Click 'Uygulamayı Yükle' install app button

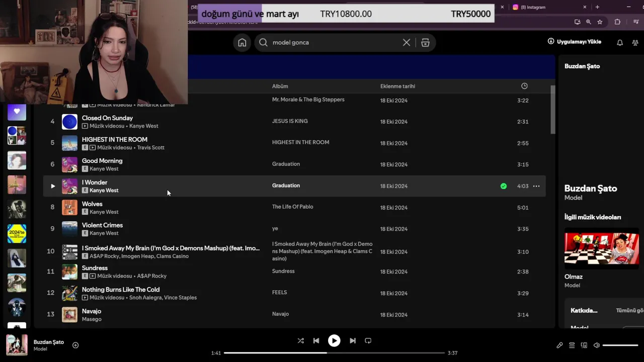tap(574, 42)
